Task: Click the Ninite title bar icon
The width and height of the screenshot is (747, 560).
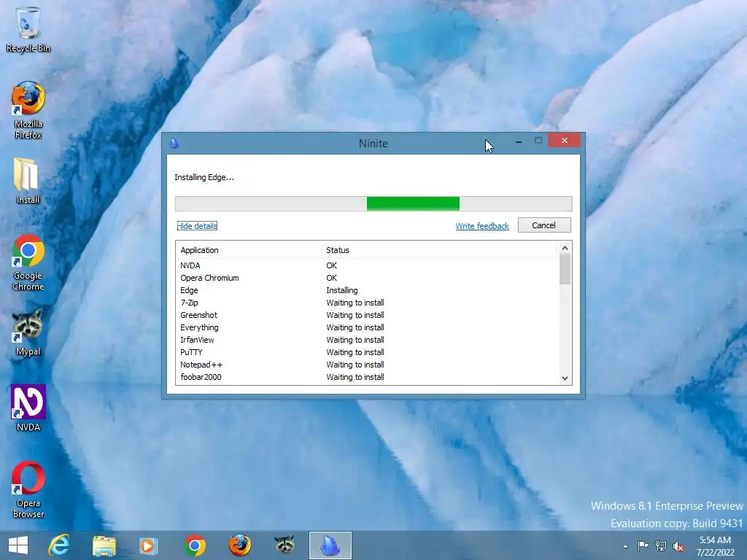Action: click(x=174, y=143)
